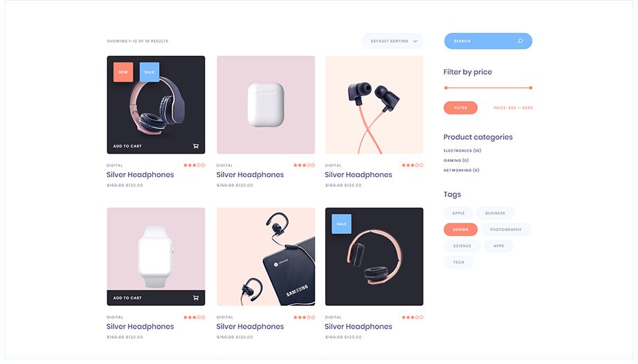Select the Apple tag
The width and height of the screenshot is (638, 364).
click(x=458, y=213)
